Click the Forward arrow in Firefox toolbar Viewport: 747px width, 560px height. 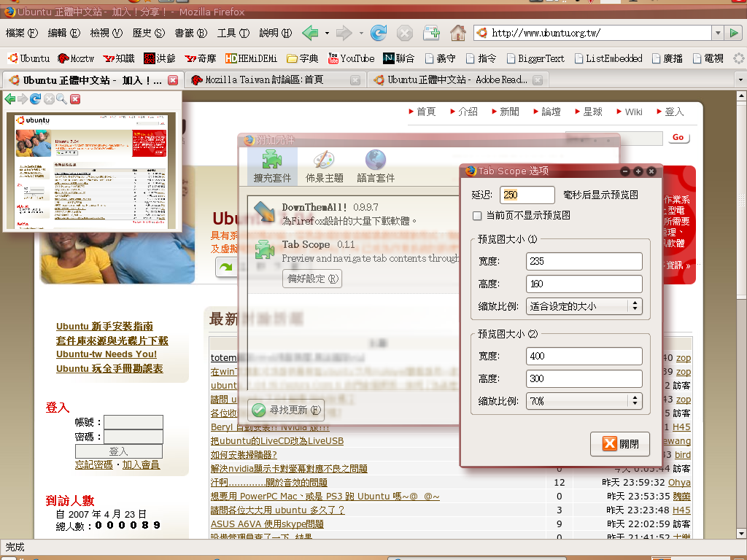[344, 33]
